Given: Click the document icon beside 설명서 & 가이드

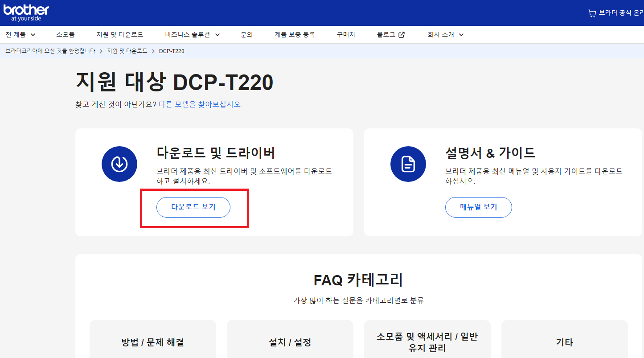Looking at the screenshot, I should click(x=408, y=164).
